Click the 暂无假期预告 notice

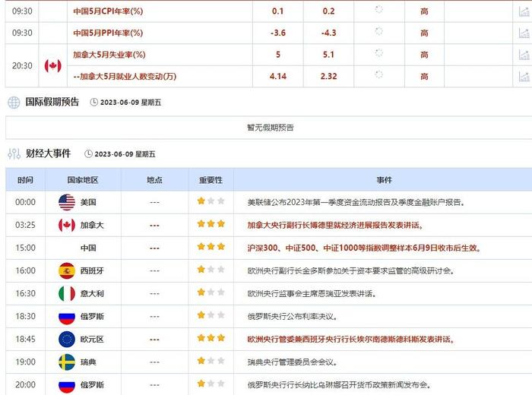(x=270, y=128)
